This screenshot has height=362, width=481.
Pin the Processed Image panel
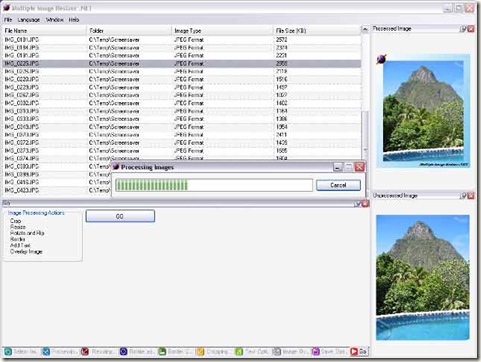[463, 29]
